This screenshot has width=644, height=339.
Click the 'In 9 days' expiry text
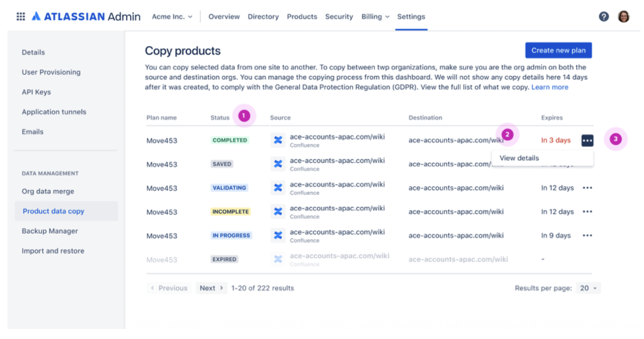tap(556, 235)
